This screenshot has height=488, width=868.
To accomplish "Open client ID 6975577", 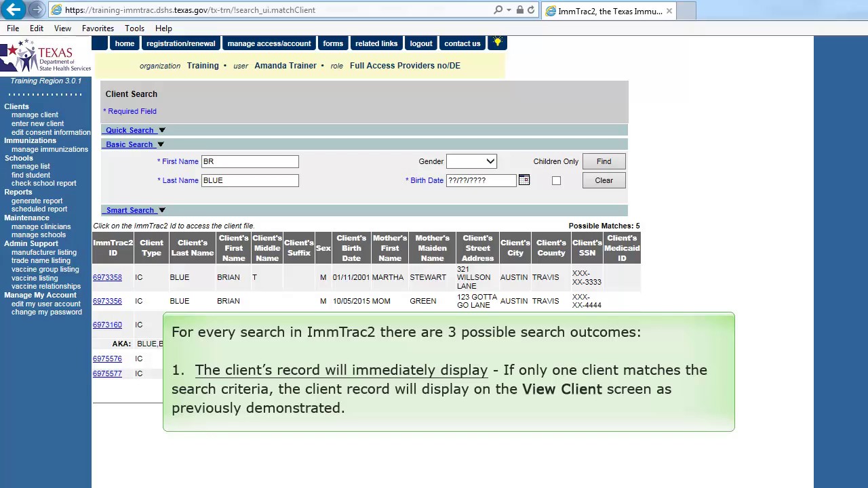I will (107, 373).
